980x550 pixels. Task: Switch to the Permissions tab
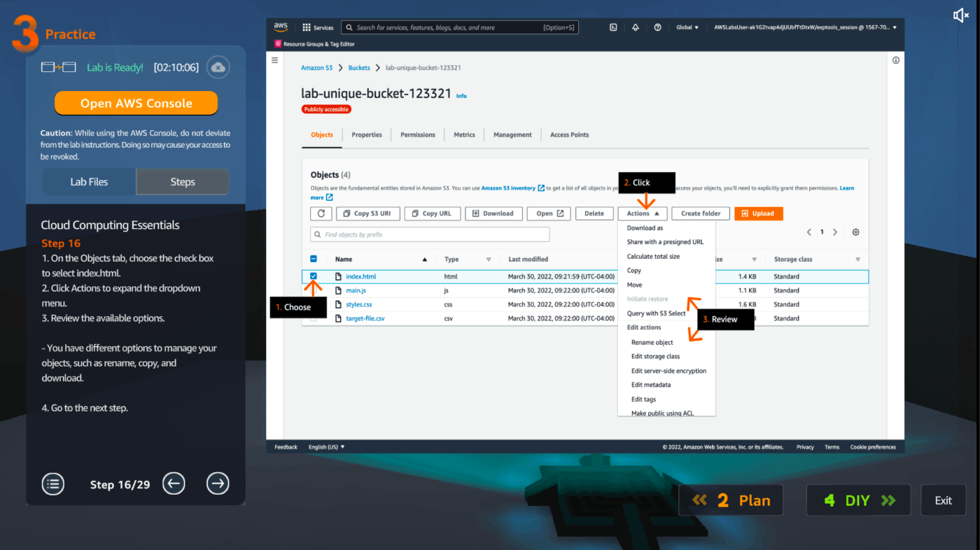418,134
